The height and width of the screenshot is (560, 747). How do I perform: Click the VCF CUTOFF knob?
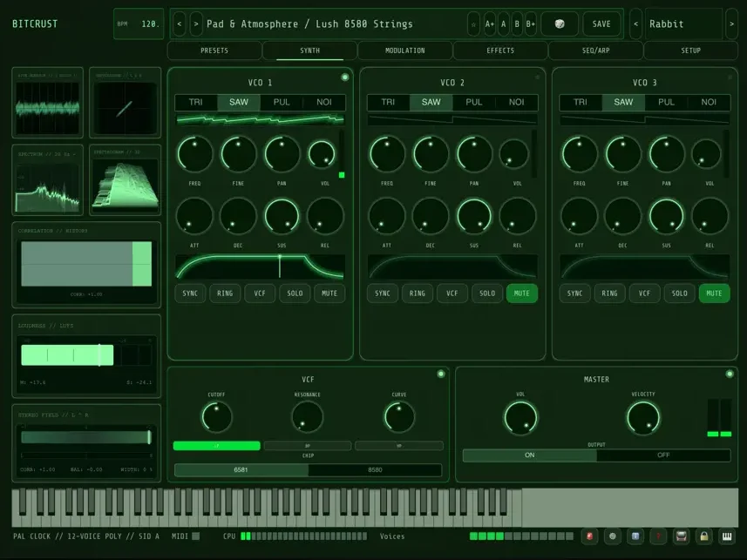click(217, 417)
